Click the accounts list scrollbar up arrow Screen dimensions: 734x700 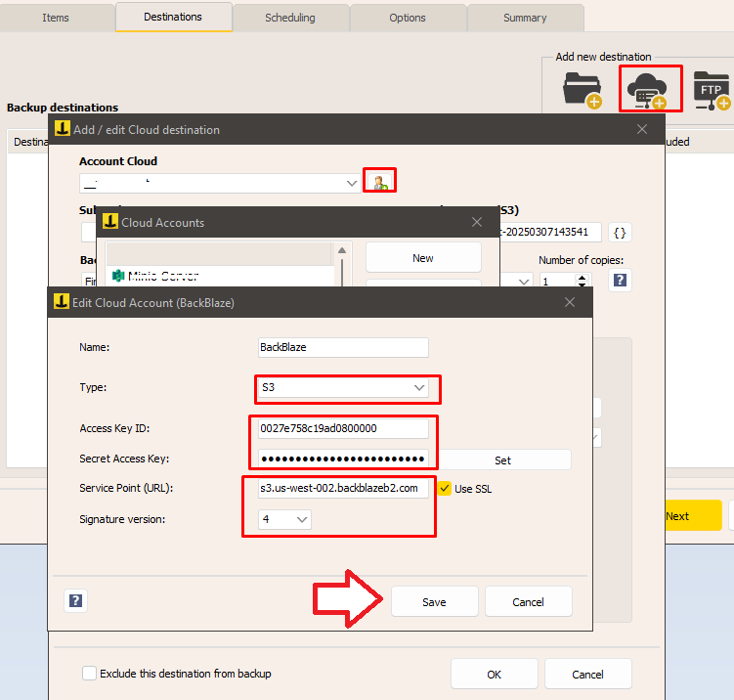pos(342,250)
